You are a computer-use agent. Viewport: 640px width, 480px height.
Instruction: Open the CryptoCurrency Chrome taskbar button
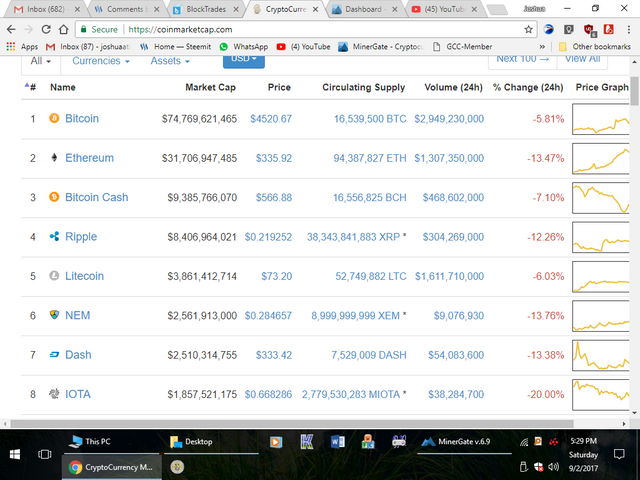111,467
